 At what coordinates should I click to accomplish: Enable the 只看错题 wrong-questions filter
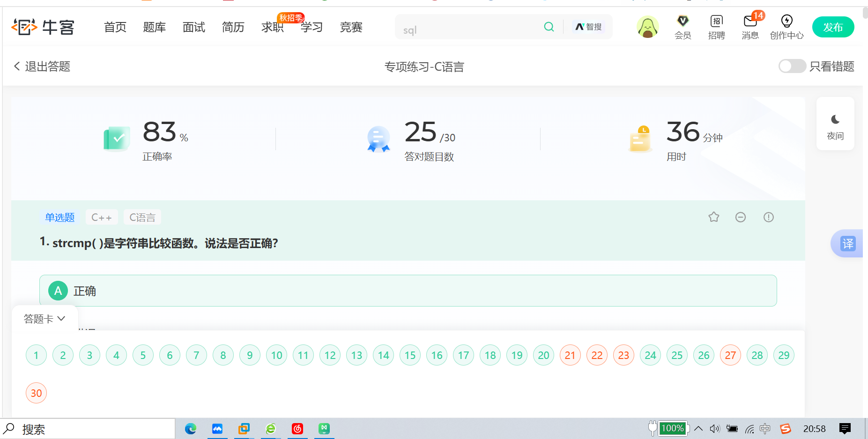tap(792, 66)
